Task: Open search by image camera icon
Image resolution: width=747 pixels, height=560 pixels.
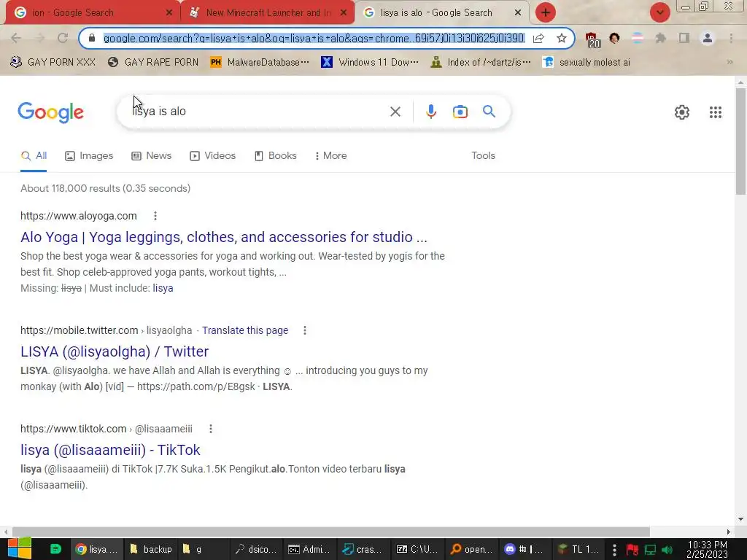Action: 460,112
